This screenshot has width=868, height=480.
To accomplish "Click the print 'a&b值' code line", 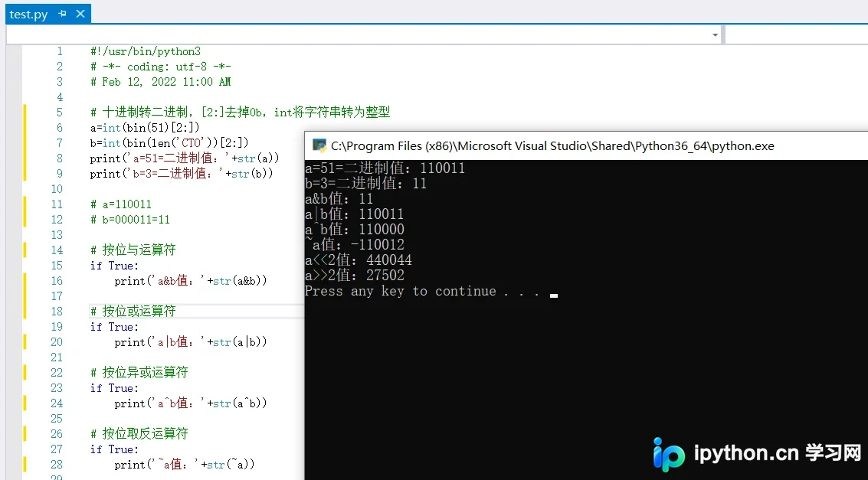I will (x=191, y=281).
